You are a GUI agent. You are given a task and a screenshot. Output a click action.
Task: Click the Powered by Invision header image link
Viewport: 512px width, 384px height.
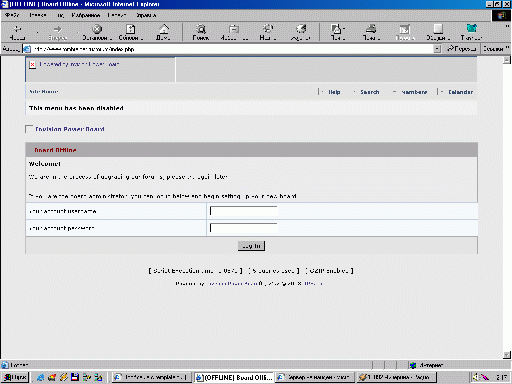click(x=79, y=64)
